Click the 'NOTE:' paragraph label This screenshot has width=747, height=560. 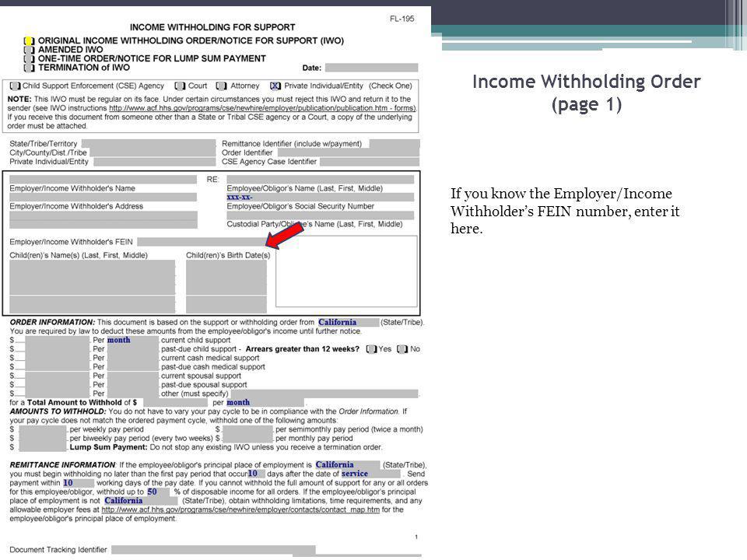pos(19,100)
